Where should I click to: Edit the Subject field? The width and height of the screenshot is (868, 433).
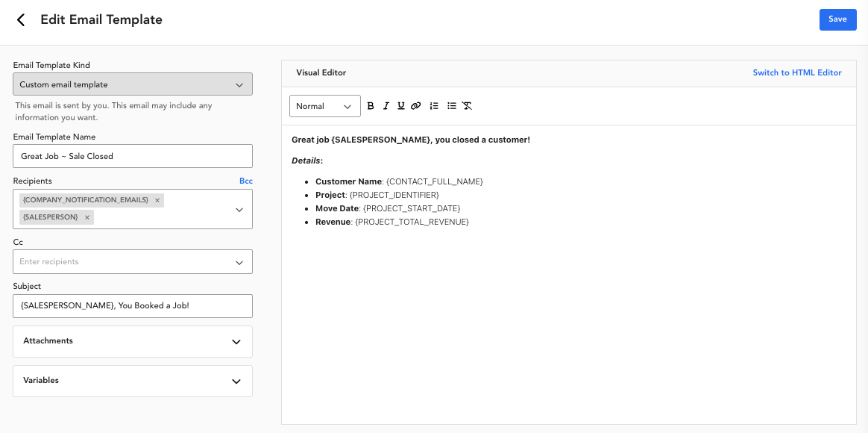point(133,306)
